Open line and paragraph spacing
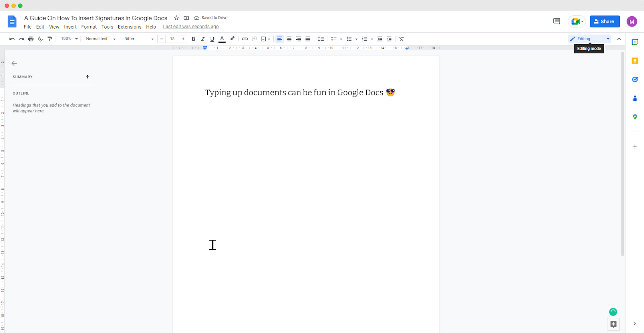 tap(321, 39)
